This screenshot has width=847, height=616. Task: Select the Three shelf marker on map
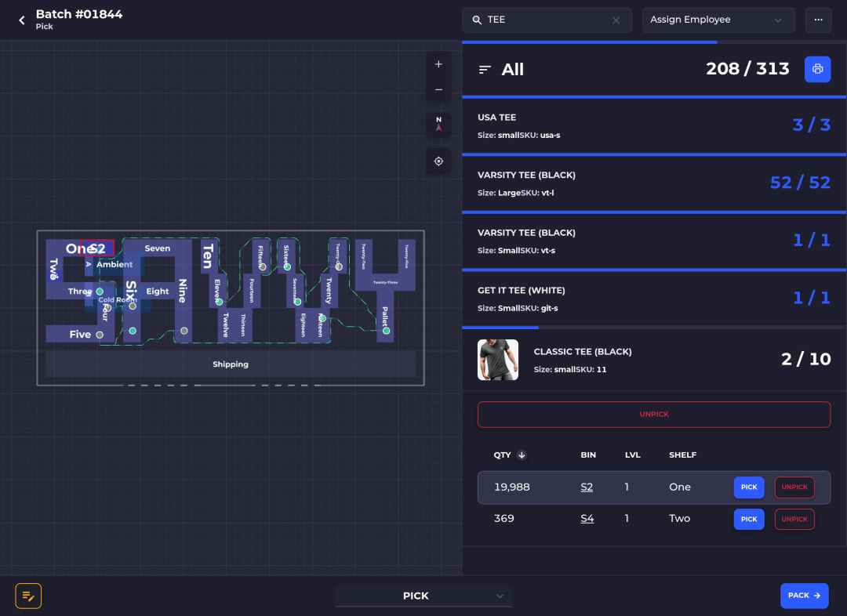(x=100, y=292)
